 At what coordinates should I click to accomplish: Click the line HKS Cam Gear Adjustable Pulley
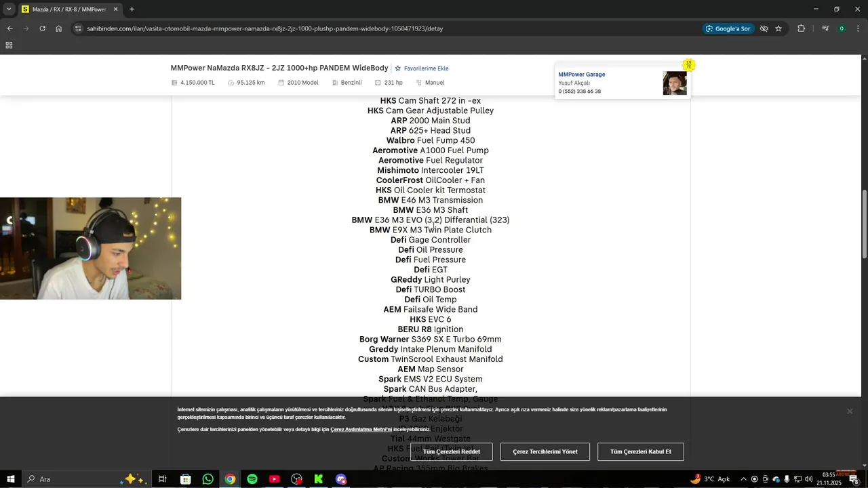click(x=431, y=110)
